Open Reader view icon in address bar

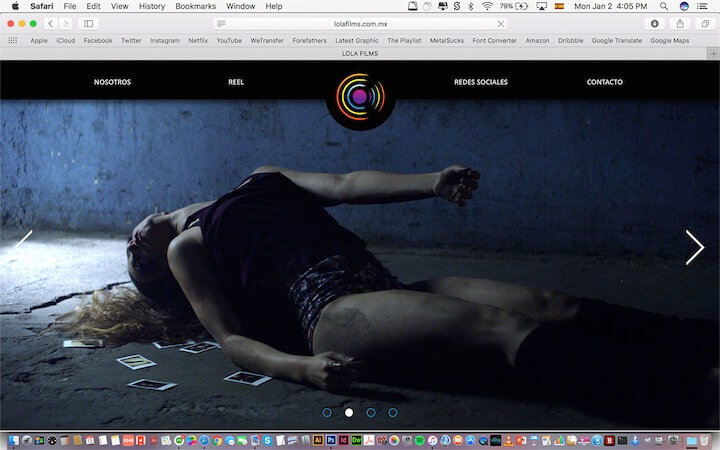click(x=221, y=23)
